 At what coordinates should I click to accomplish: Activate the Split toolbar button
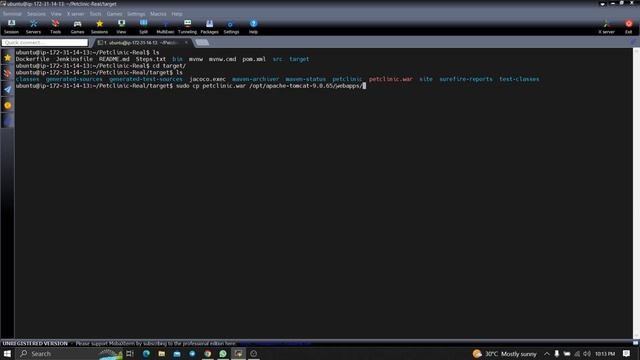143,27
